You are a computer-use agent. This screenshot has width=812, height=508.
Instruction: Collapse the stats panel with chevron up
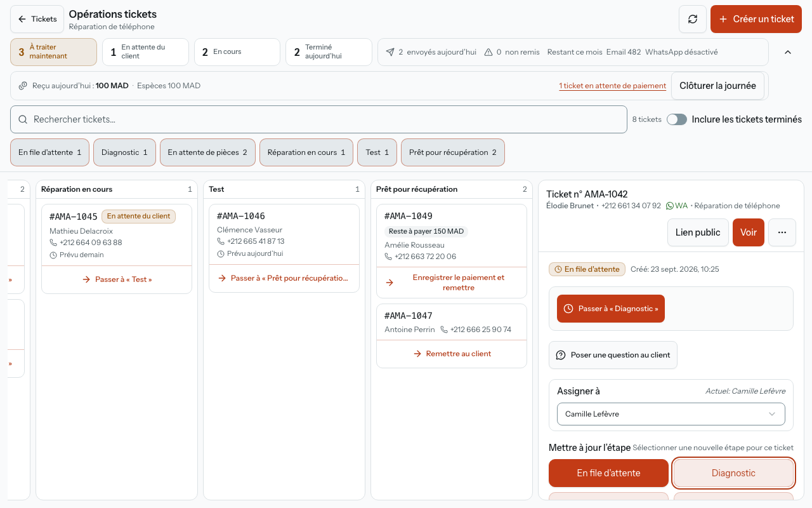pyautogui.click(x=788, y=52)
